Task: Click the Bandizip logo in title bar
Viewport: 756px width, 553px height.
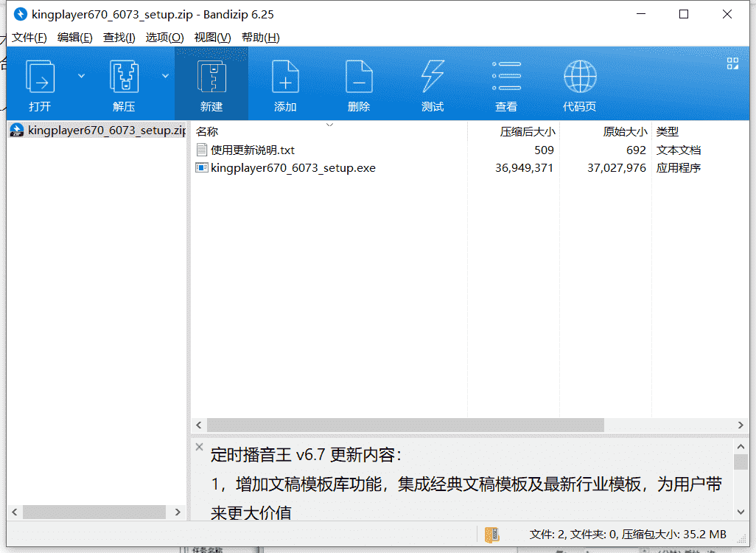Action: tap(20, 14)
